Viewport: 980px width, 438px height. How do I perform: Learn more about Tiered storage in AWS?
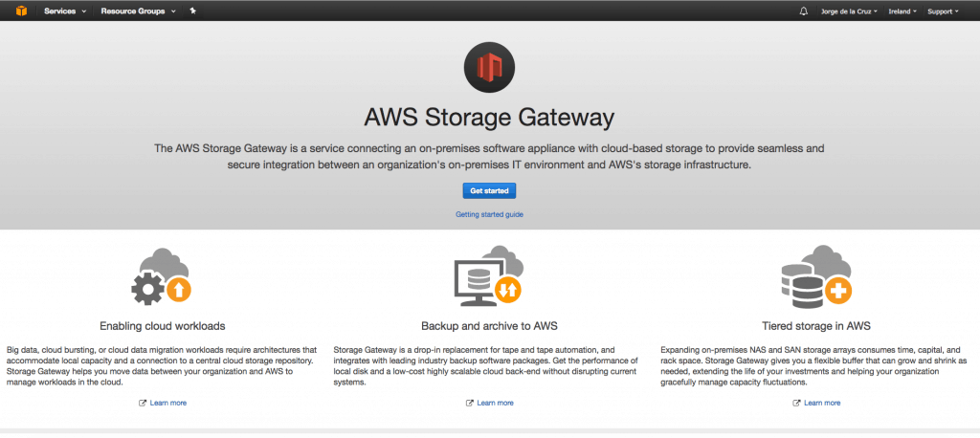coord(822,403)
